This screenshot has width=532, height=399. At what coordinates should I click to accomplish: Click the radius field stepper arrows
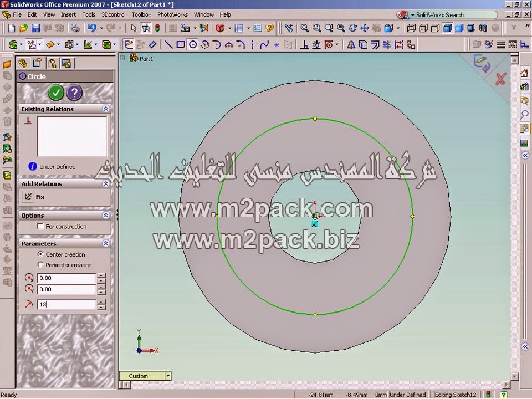101,304
